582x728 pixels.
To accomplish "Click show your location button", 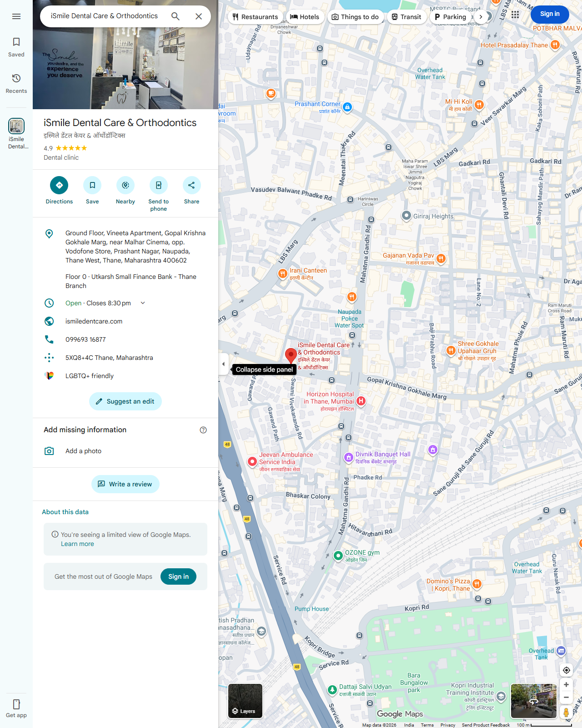I will 567,670.
